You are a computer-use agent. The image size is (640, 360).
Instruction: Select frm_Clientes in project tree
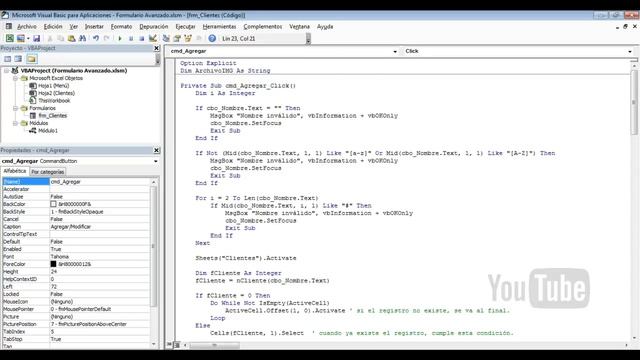[x=53, y=116]
